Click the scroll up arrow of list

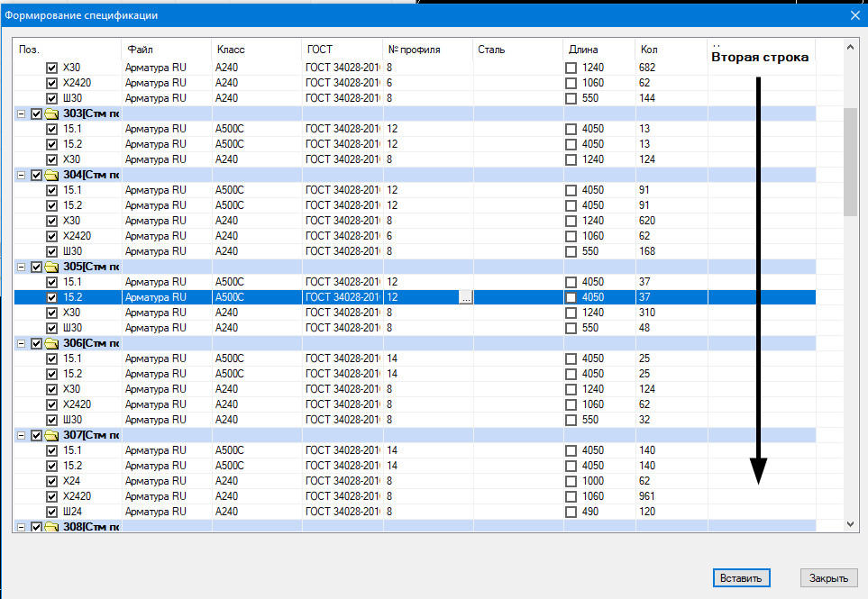849,46
